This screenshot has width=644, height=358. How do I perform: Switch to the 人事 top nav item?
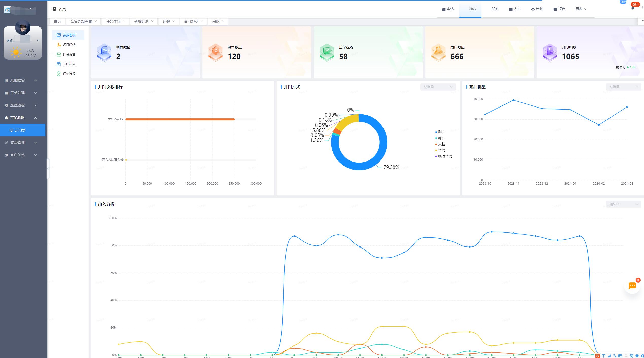coord(515,9)
